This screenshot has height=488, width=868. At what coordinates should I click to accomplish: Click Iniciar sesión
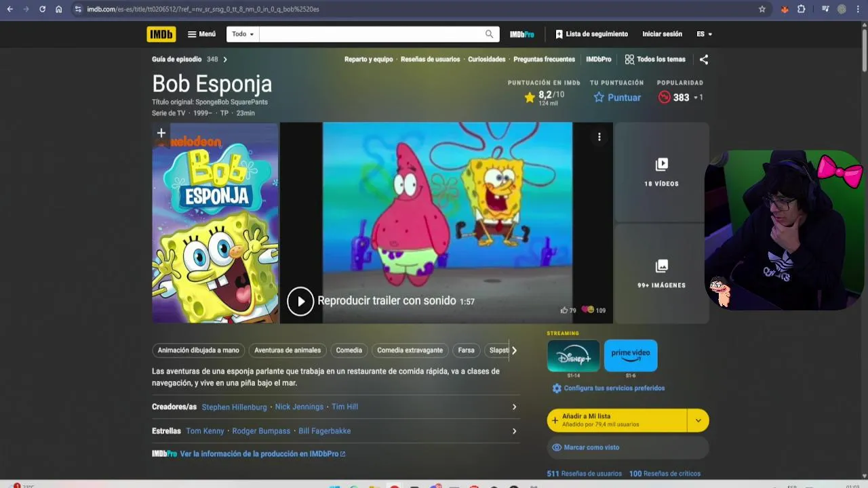(x=663, y=34)
